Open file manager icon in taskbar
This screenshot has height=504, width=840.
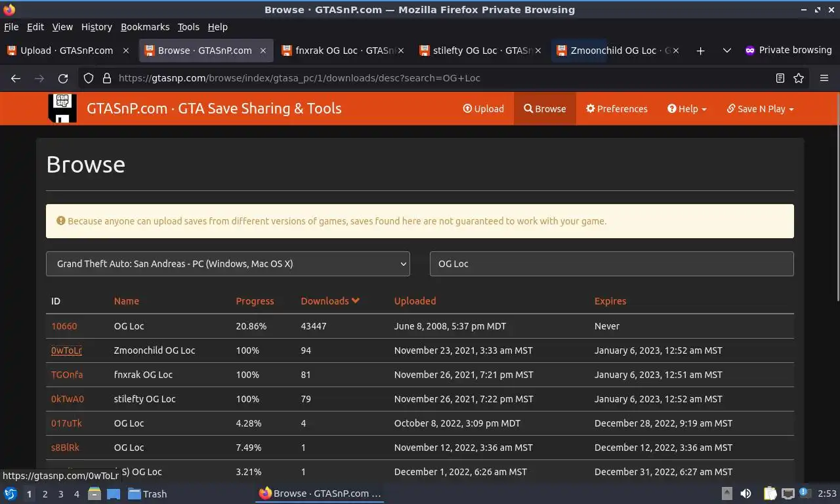[x=94, y=493]
